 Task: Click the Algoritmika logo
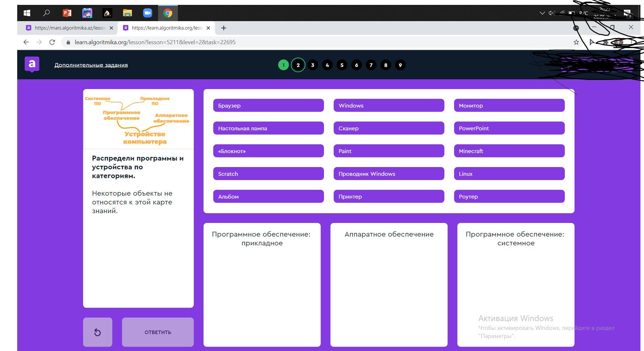point(32,64)
